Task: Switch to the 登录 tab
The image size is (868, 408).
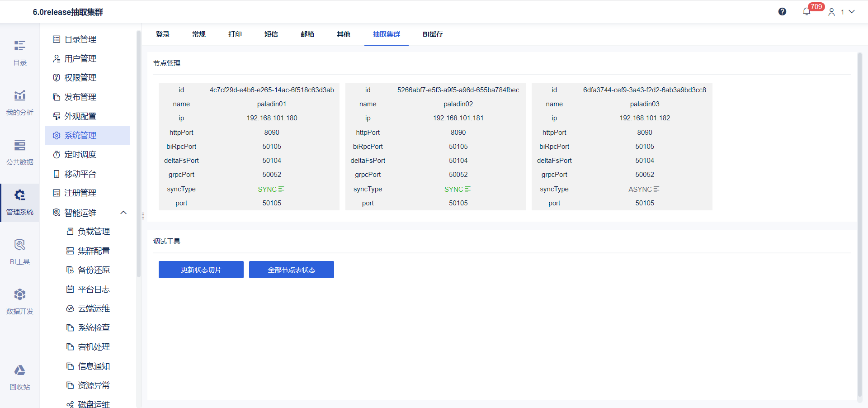Action: [x=163, y=34]
